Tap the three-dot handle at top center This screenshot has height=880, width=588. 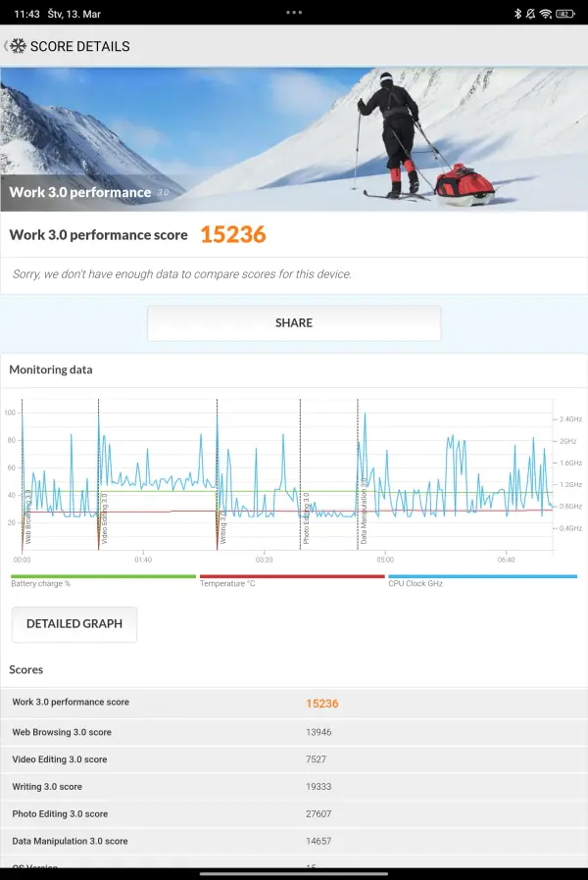coord(294,13)
